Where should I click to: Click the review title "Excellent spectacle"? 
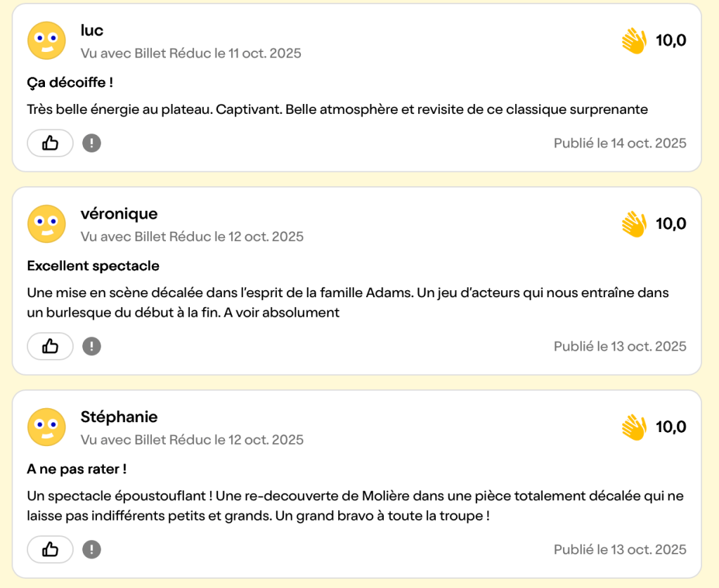(x=93, y=266)
